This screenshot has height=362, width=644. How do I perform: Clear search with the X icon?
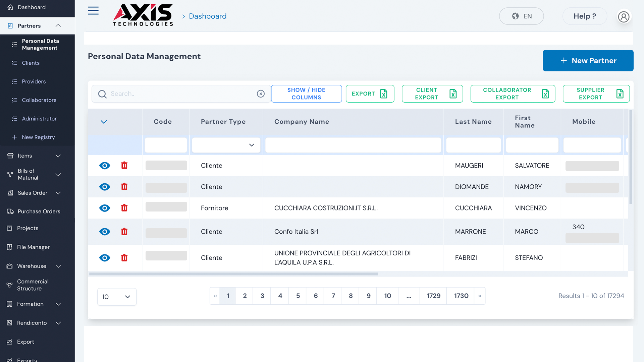pos(261,94)
